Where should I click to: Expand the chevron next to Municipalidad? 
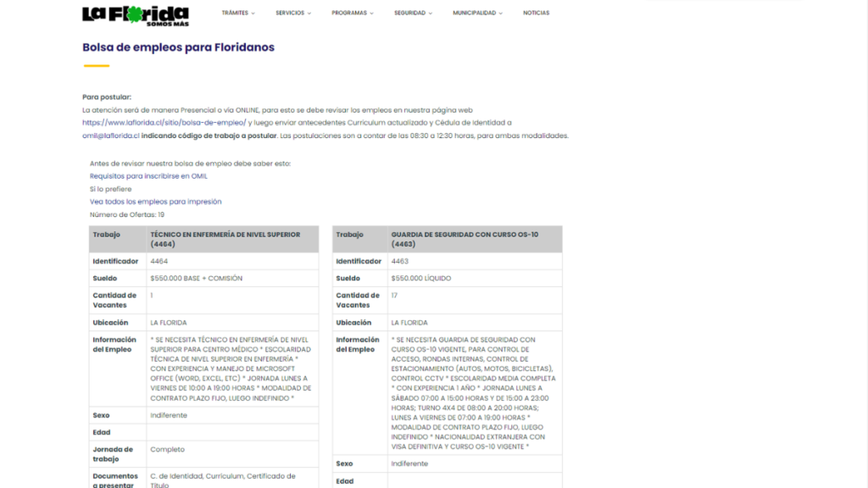[500, 14]
